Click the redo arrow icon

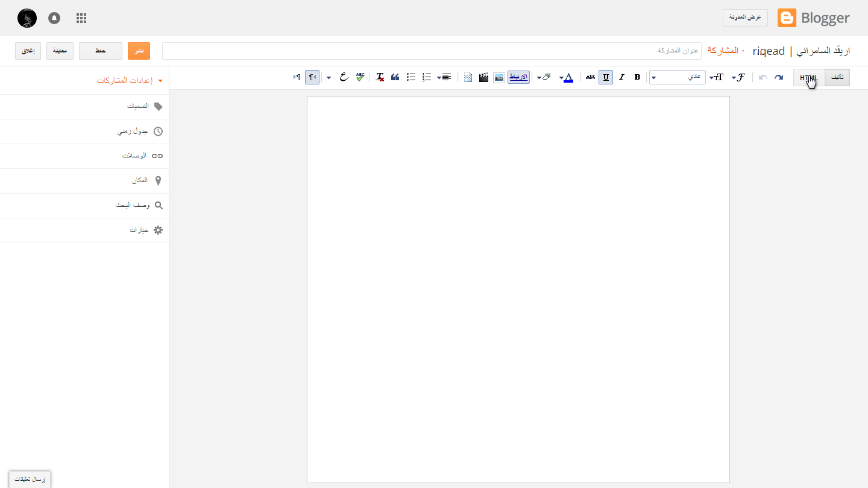point(779,77)
